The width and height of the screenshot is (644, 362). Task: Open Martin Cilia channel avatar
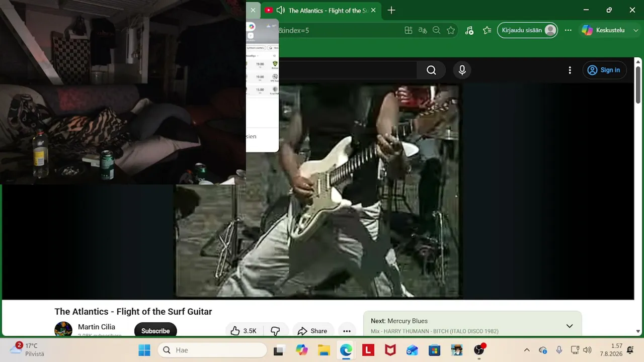(x=63, y=330)
